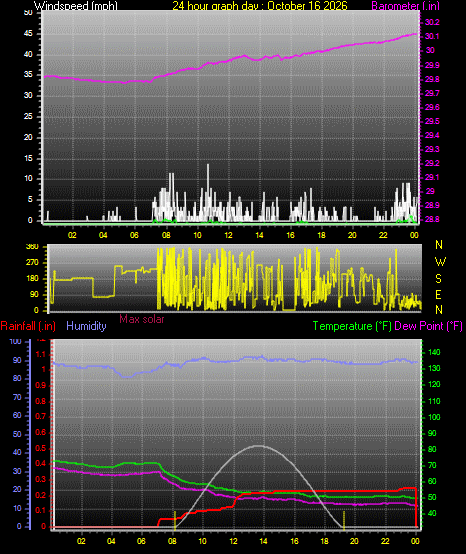
Task: Click the "Windspeed (mph)" axis title
Action: [x=76, y=6]
